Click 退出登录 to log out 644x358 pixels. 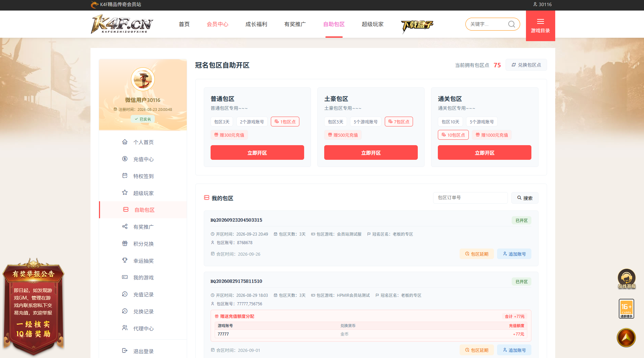[x=143, y=351]
